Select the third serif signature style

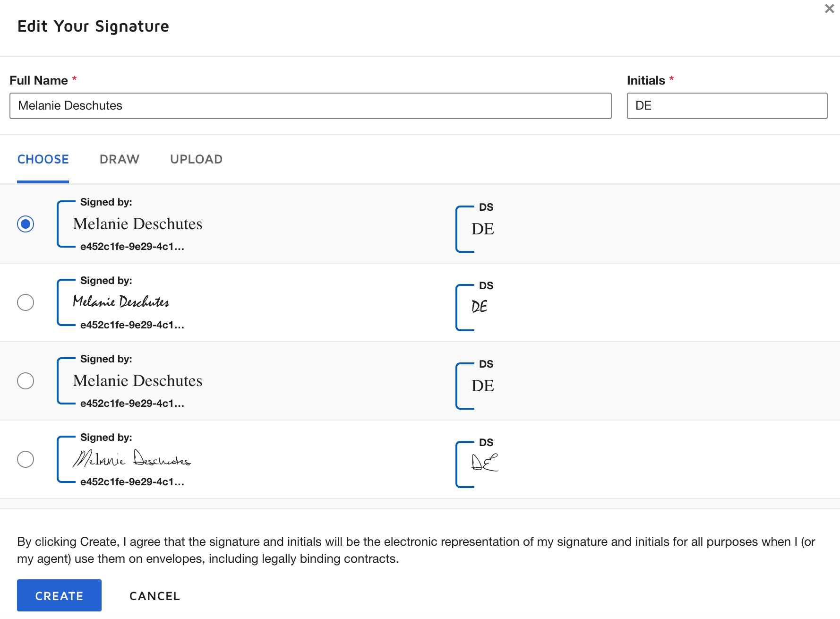tap(26, 381)
